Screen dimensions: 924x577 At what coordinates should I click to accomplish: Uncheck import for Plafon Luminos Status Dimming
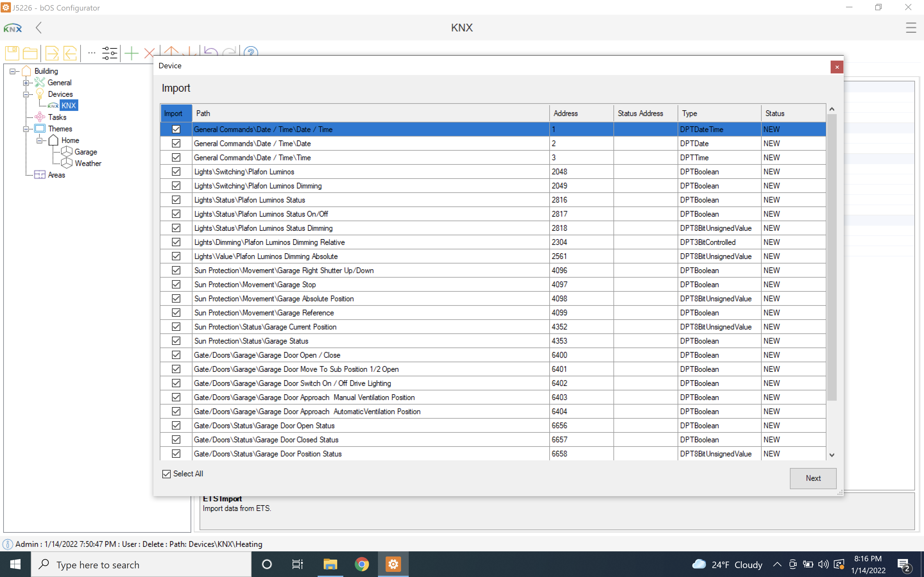[x=176, y=228]
